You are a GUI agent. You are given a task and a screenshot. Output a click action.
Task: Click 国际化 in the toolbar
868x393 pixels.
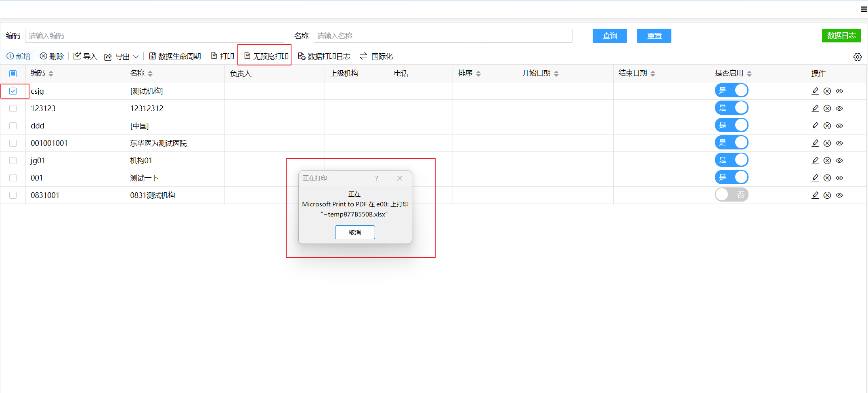(376, 56)
